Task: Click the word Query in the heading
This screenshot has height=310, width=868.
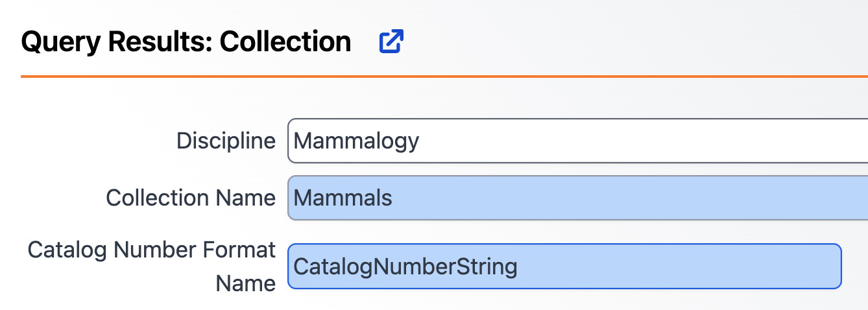Action: (62, 42)
